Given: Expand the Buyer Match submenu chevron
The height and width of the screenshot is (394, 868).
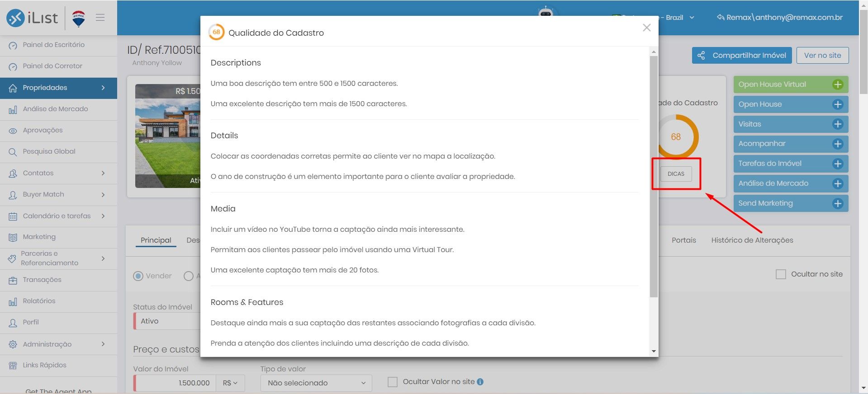Looking at the screenshot, I should point(103,195).
